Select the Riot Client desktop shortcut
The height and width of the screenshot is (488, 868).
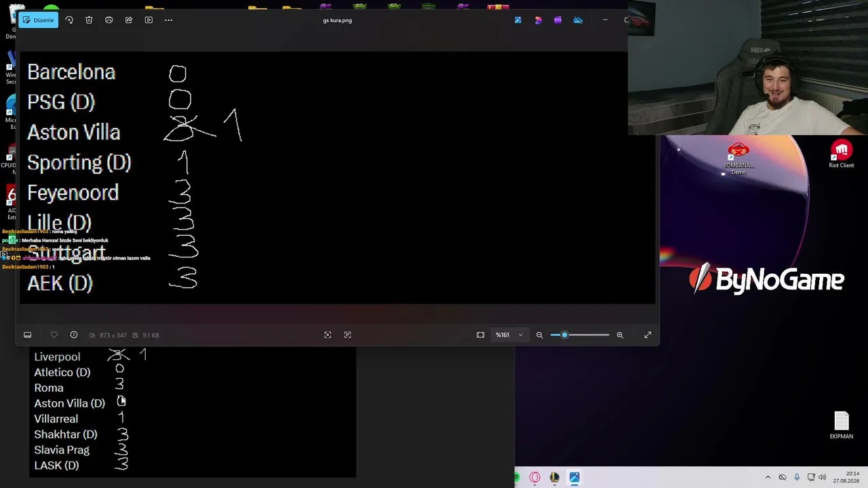click(842, 155)
